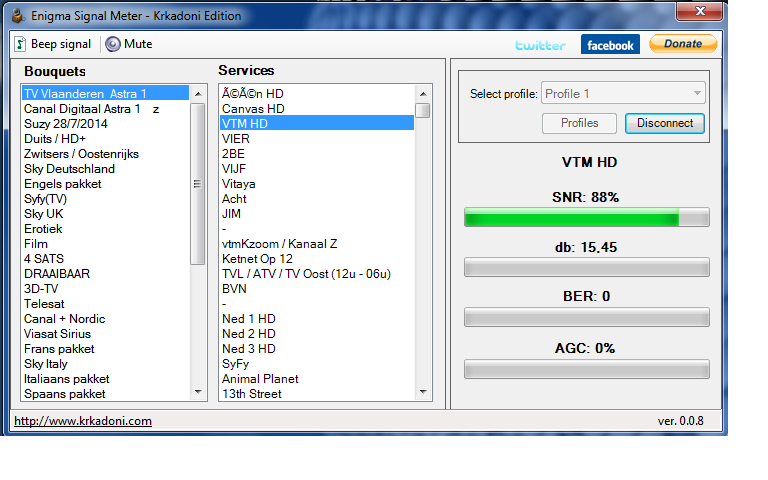Select bouquet Spaans pakket
This screenshot has width=768, height=480.
point(105,394)
